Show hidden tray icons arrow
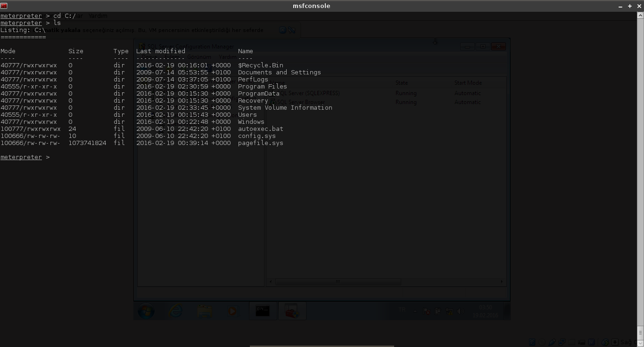Viewport: 644px width, 347px height. pyautogui.click(x=415, y=311)
